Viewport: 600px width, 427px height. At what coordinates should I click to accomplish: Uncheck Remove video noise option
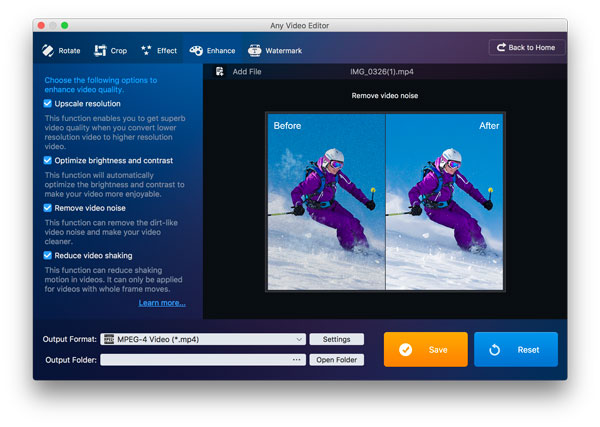click(48, 207)
